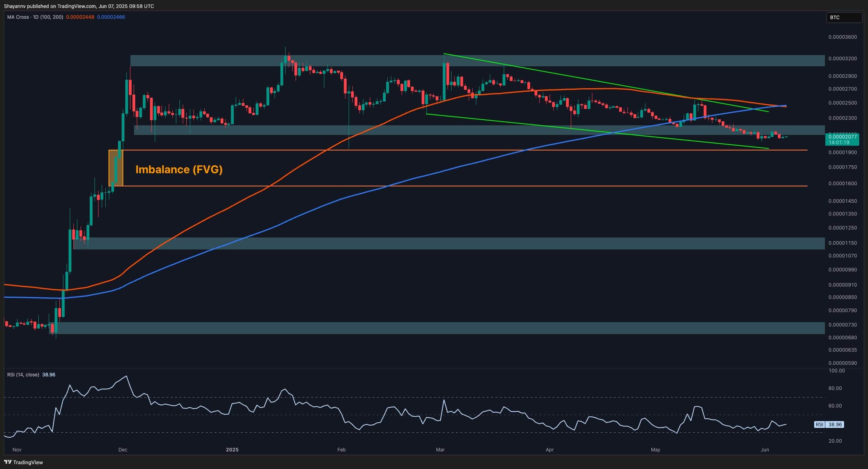This screenshot has height=469, width=868.
Task: Select the RSI (14, close) indicator label
Action: click(x=23, y=375)
